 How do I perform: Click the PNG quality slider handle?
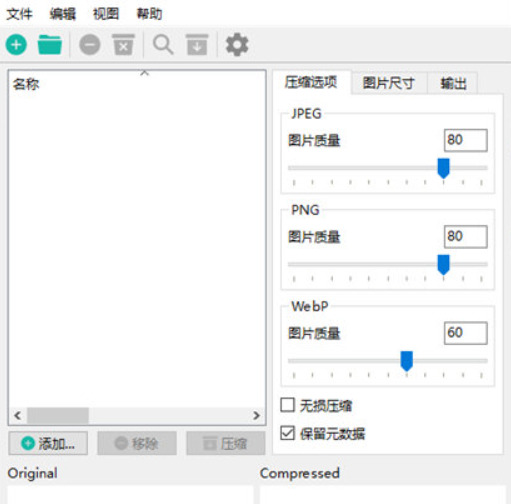click(443, 265)
